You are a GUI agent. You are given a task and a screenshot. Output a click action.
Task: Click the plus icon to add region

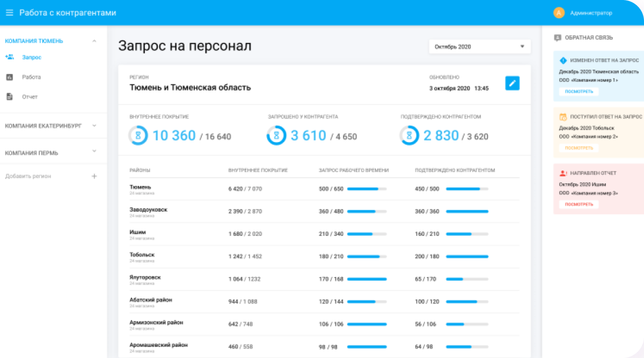tap(94, 176)
